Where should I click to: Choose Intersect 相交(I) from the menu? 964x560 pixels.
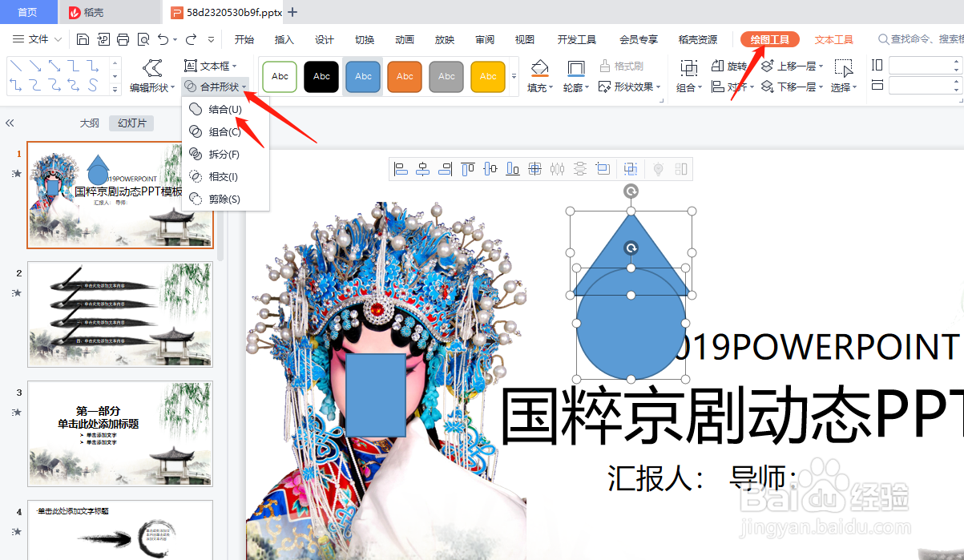pos(225,176)
